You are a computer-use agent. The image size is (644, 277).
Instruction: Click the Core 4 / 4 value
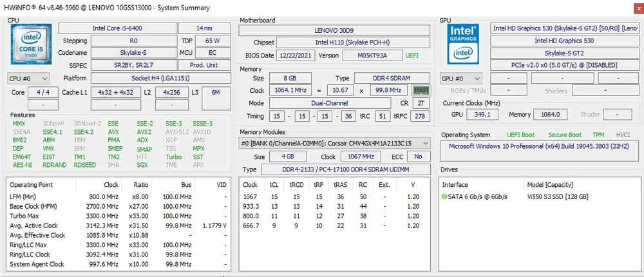pos(43,93)
